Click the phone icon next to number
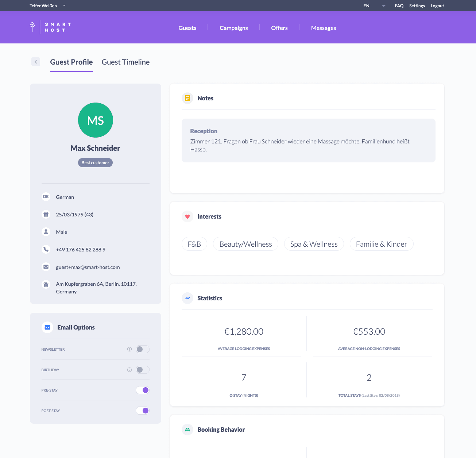 (46, 249)
